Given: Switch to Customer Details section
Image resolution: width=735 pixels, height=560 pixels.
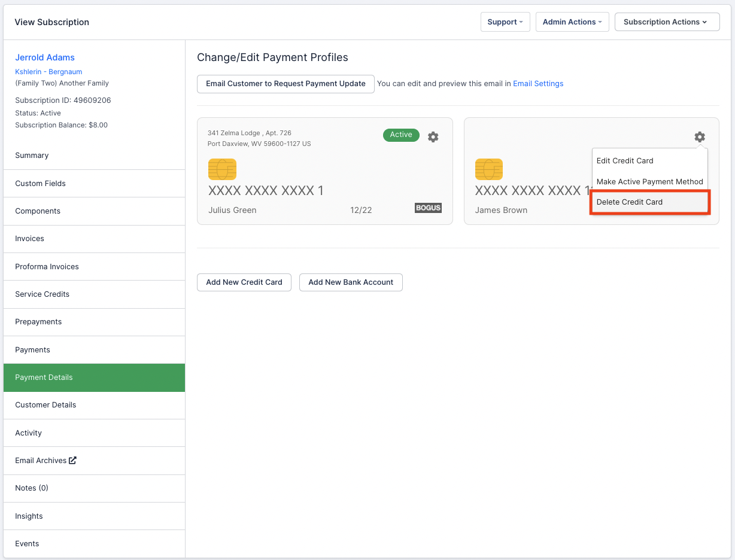Looking at the screenshot, I should pos(45,405).
